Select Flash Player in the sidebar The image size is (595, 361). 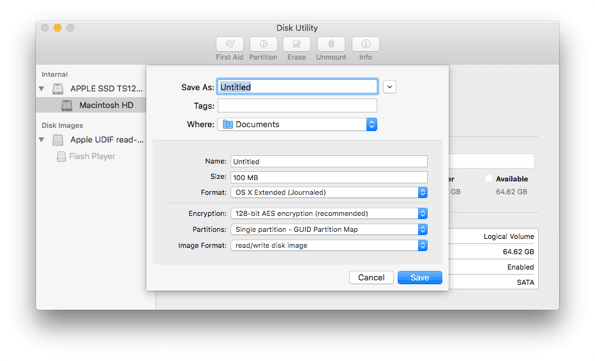tap(92, 156)
